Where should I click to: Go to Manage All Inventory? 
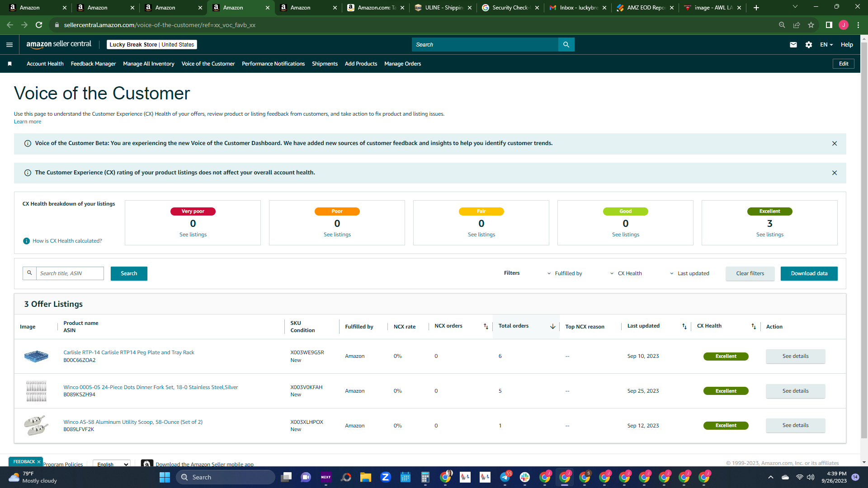149,64
